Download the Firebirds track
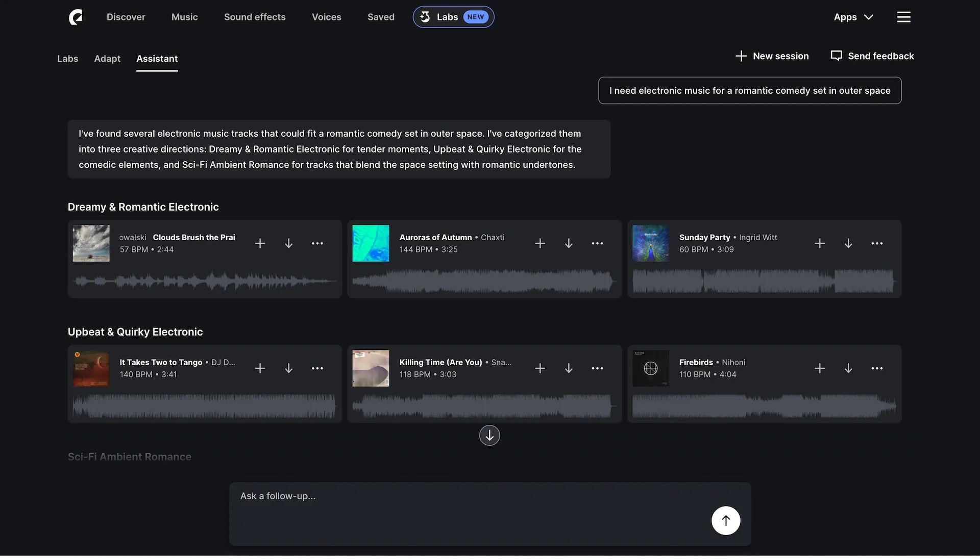This screenshot has width=980, height=559. click(x=848, y=369)
